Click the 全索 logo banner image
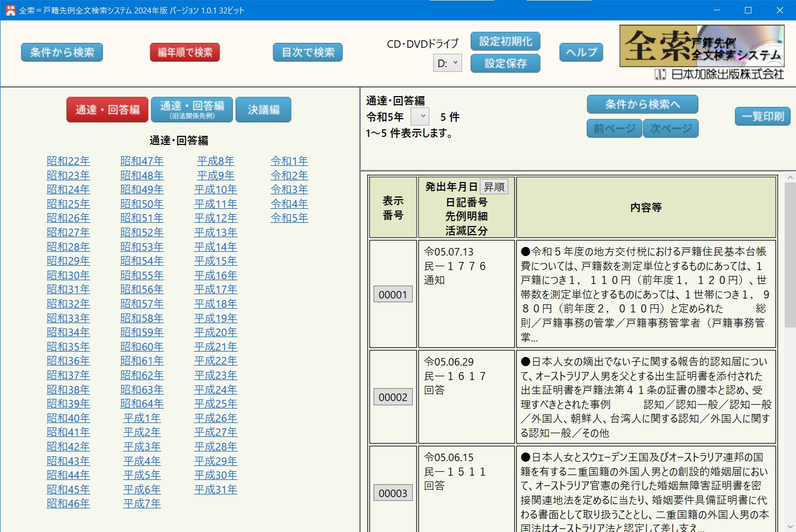 [702, 46]
